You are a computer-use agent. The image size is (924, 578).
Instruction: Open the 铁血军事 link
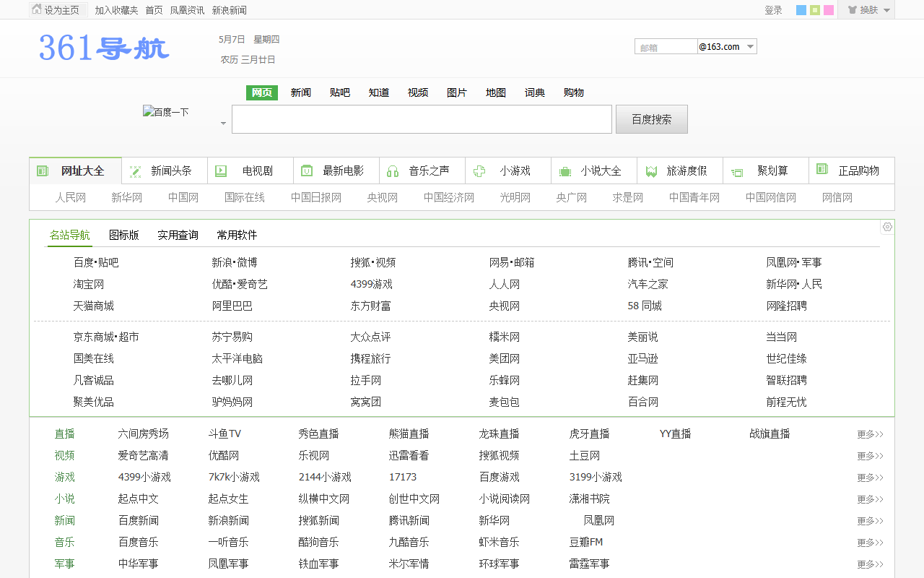pyautogui.click(x=319, y=564)
